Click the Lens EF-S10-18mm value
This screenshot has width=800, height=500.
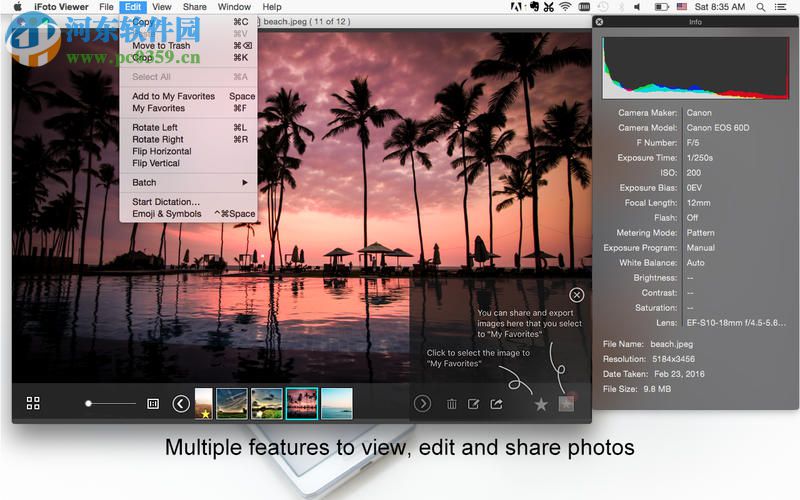point(736,322)
